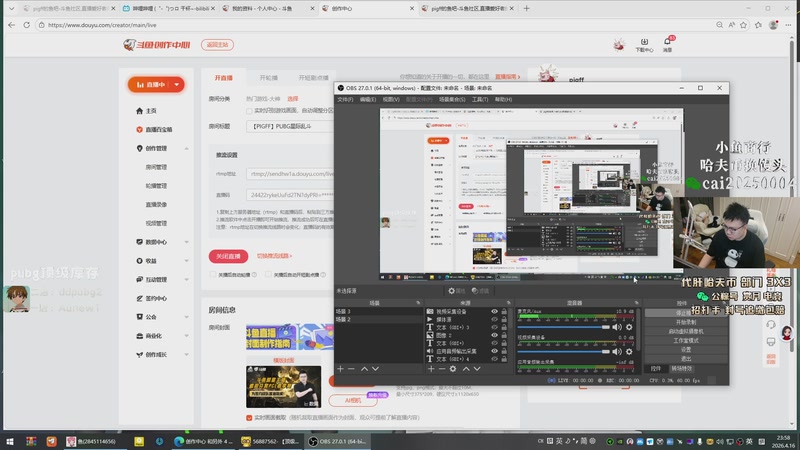Screen dimensions: 800x450
Task: Switch to OBS 27.0.1 taskbar button
Action: point(338,441)
